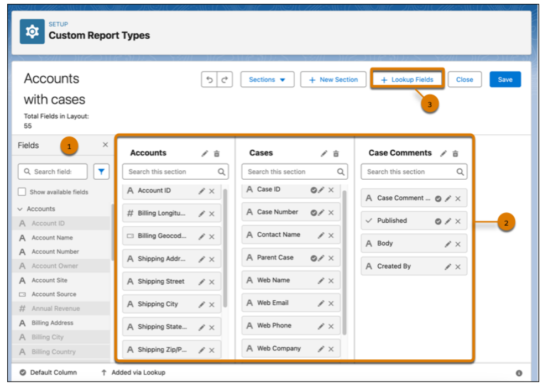This screenshot has height=392, width=553.
Task: Click the undo arrow button
Action: (x=210, y=80)
